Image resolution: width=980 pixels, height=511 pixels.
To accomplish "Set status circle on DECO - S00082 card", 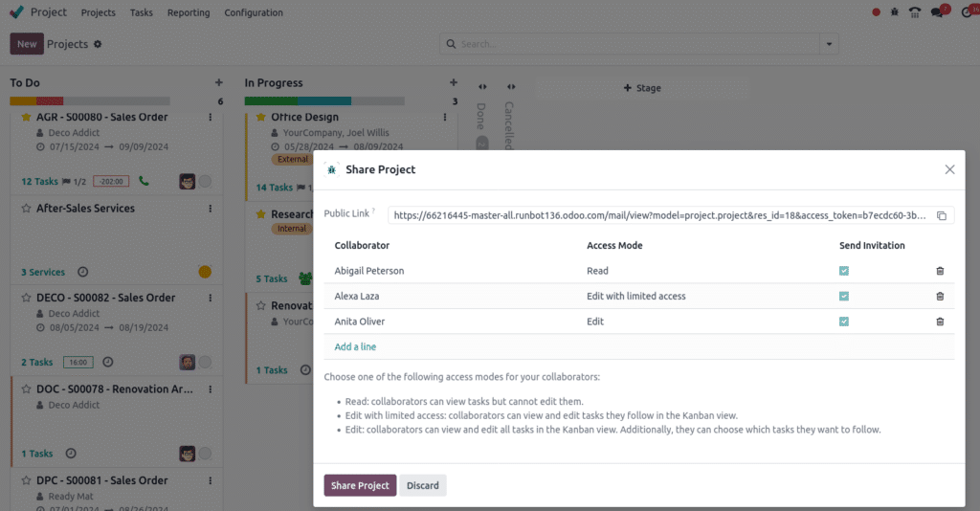I will point(205,362).
